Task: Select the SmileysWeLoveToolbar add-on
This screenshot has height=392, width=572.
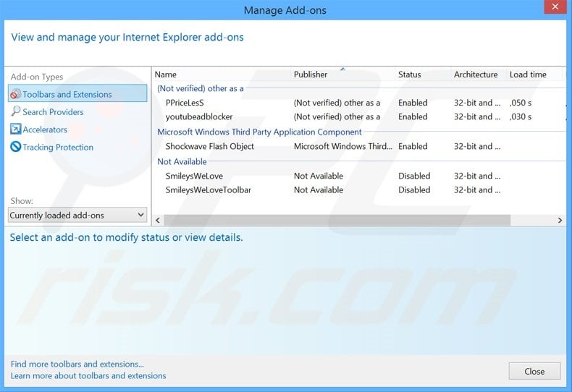Action: (x=209, y=189)
